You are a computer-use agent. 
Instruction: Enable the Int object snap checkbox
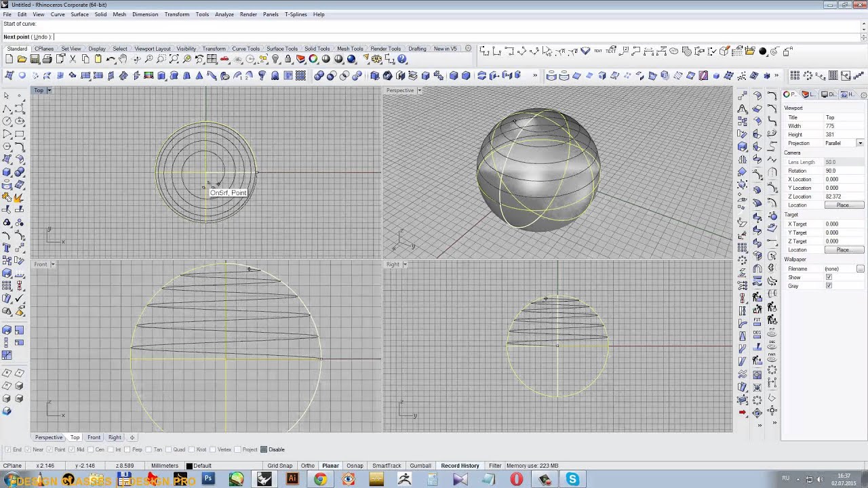click(x=111, y=449)
